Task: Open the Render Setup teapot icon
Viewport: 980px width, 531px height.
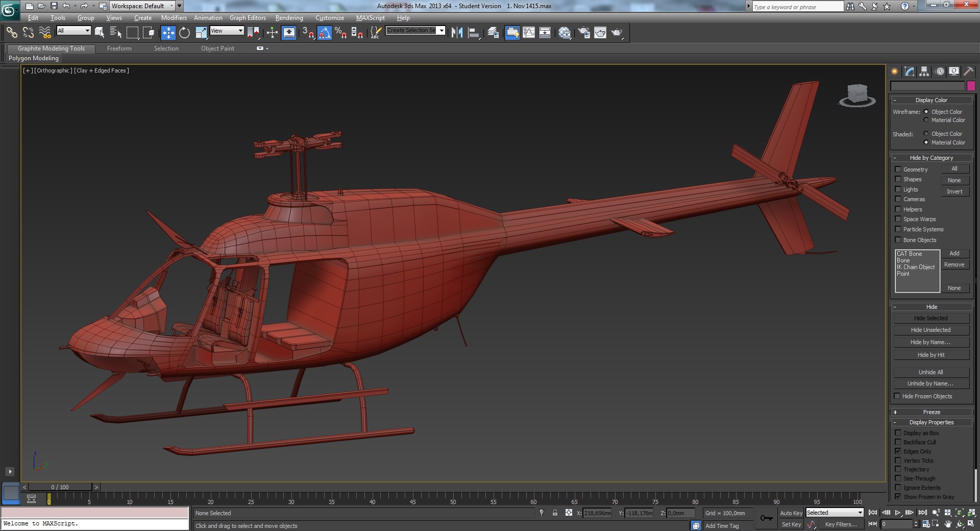Action: 584,33
